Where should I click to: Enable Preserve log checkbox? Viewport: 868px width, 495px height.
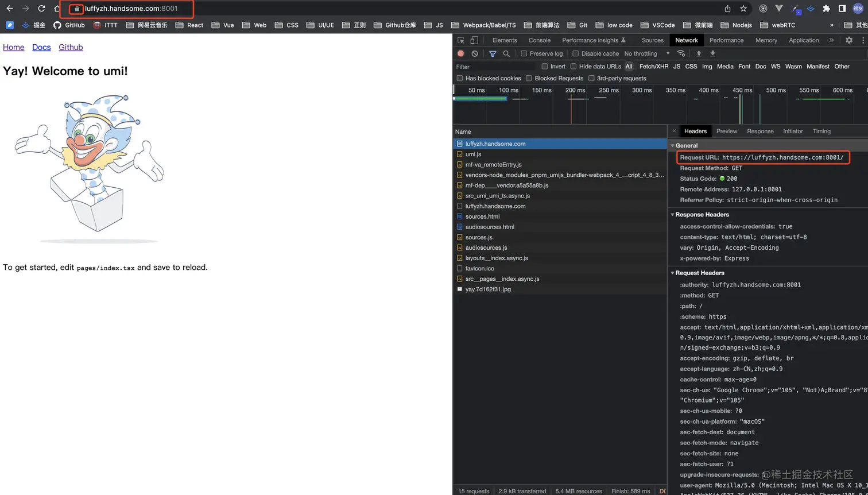(x=524, y=53)
